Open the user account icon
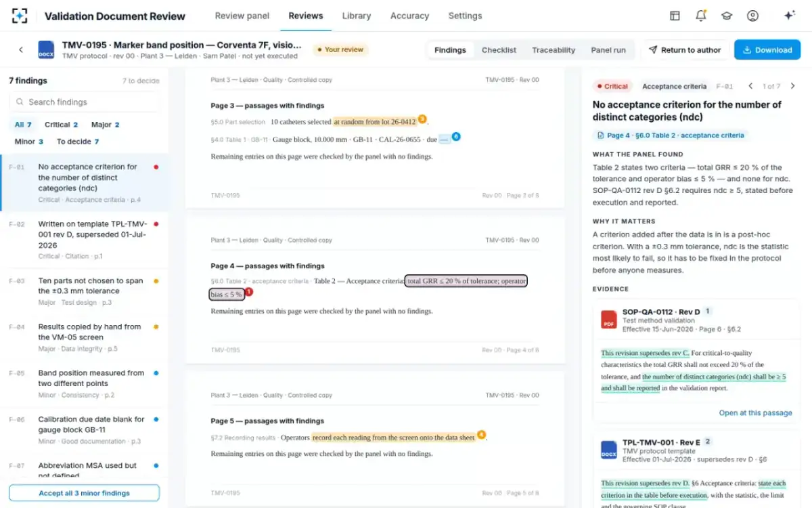 [x=752, y=16]
